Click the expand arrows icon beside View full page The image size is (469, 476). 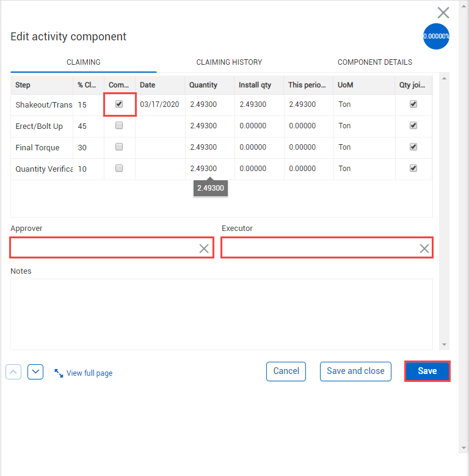59,373
